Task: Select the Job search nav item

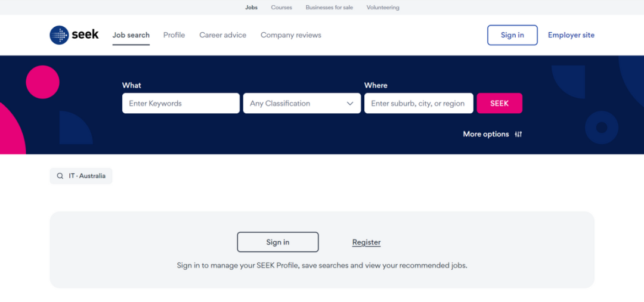Action: coord(131,35)
